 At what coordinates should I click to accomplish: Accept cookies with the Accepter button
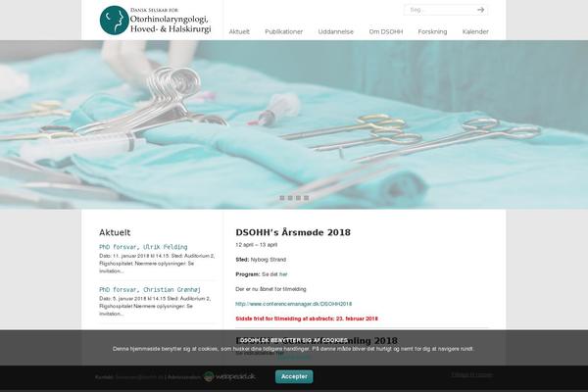pos(294,376)
